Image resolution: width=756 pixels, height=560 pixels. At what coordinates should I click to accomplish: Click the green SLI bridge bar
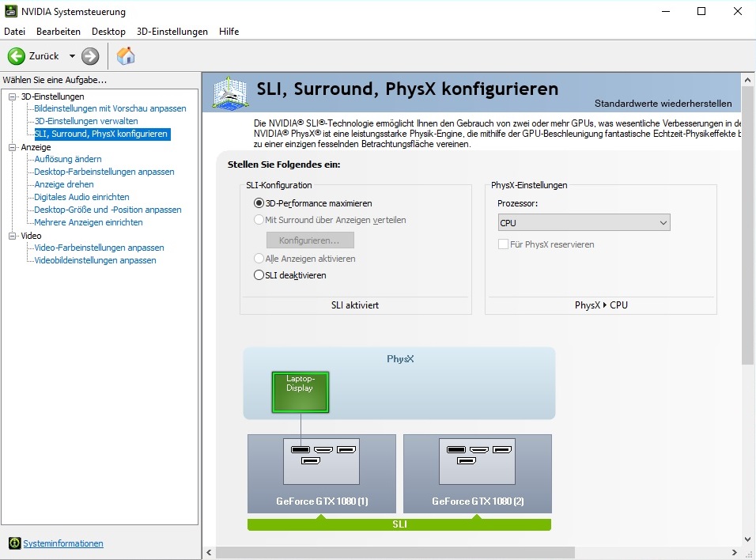pyautogui.click(x=399, y=524)
